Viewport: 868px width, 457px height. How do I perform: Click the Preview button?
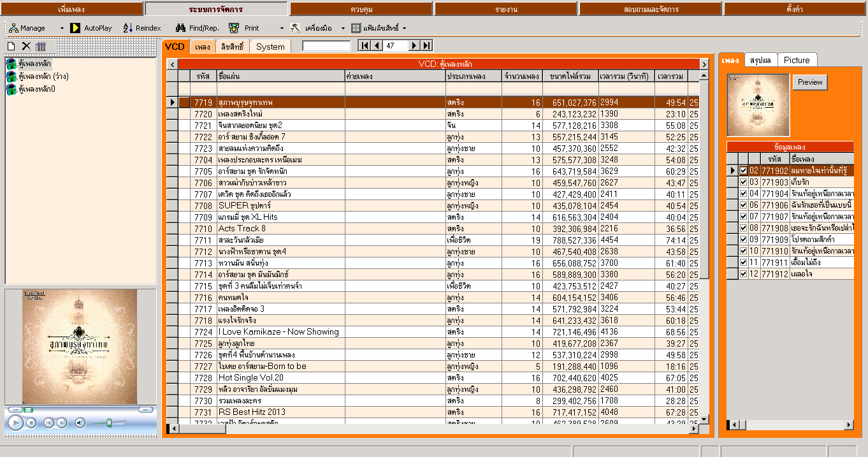[810, 82]
